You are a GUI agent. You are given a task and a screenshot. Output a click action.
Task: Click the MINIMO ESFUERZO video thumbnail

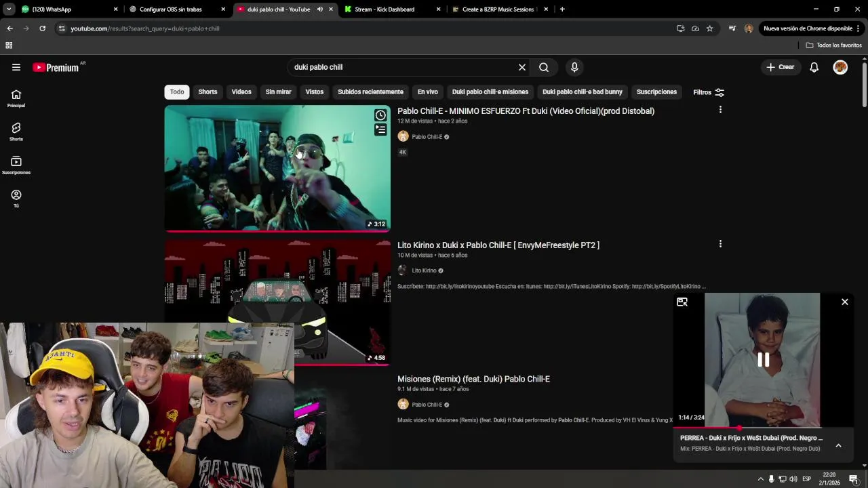click(x=277, y=168)
